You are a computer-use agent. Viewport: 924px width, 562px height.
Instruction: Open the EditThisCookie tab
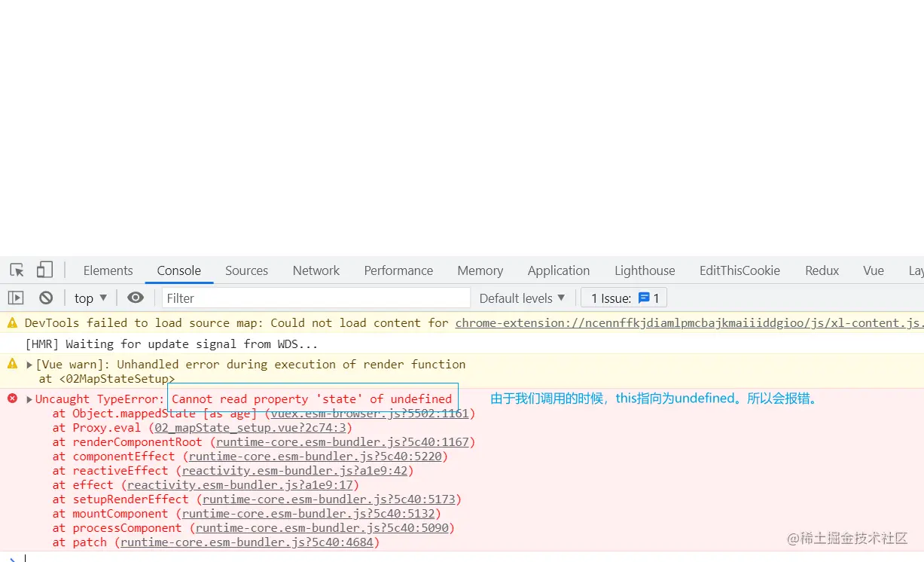(740, 270)
